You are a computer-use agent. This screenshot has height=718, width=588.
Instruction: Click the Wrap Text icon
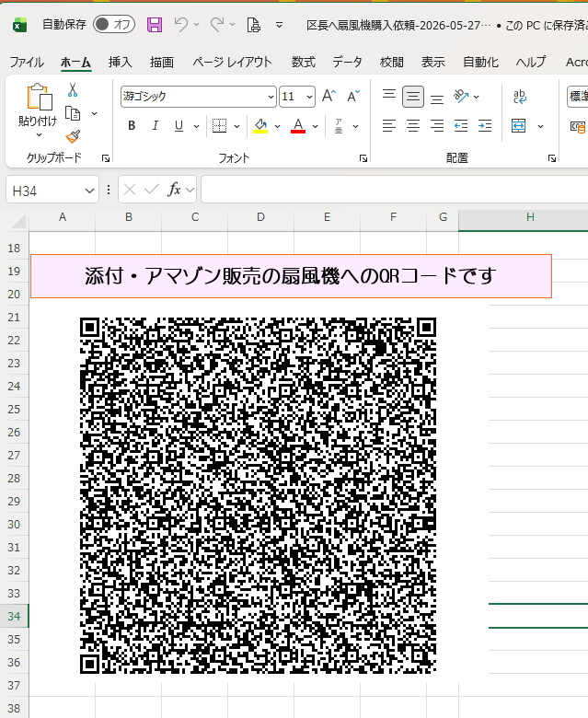[x=519, y=97]
